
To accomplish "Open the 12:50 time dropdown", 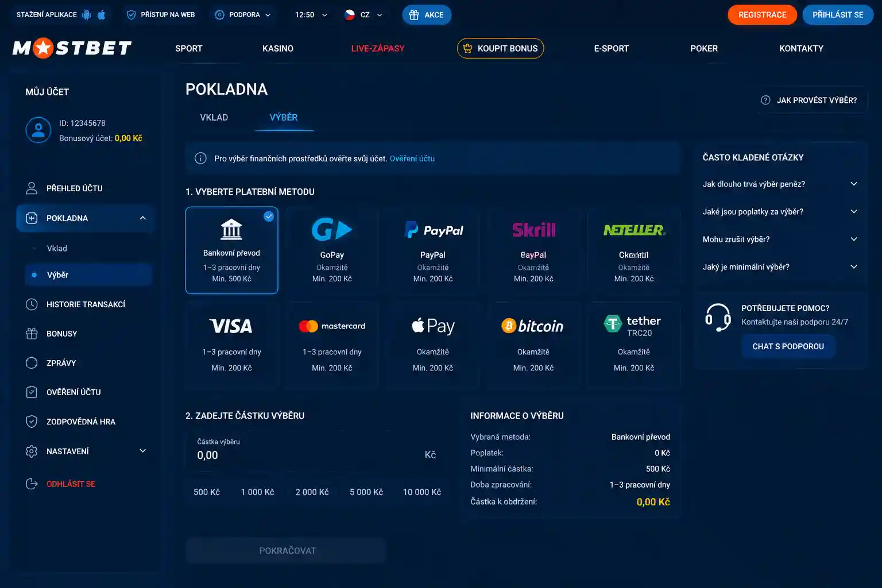I will click(x=311, y=15).
